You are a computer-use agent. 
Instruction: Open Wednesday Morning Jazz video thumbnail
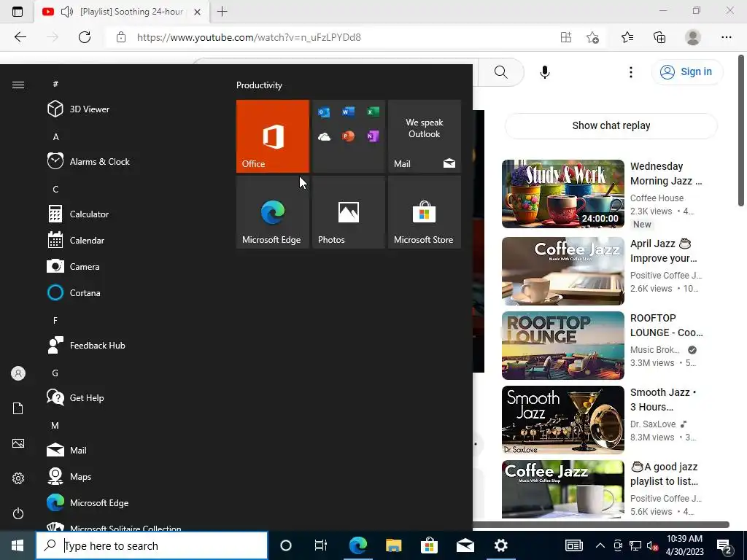(x=563, y=194)
